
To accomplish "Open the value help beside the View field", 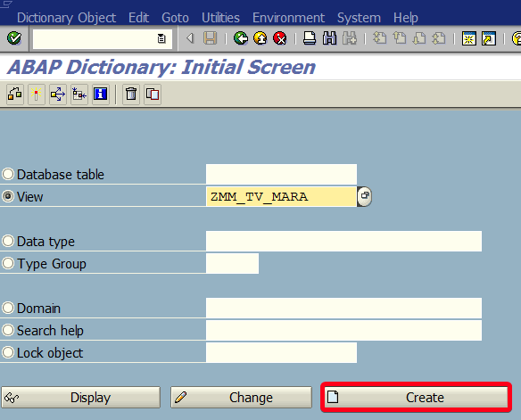I will pyautogui.click(x=365, y=196).
